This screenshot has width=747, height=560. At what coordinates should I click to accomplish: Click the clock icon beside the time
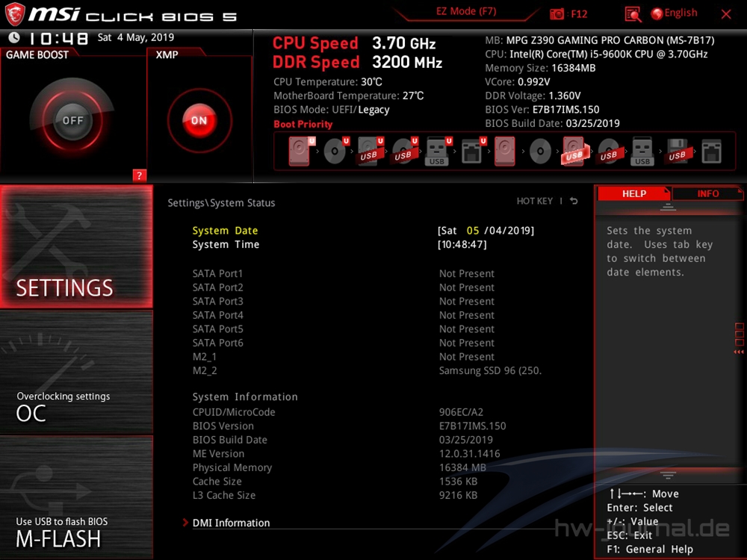pos(14,37)
